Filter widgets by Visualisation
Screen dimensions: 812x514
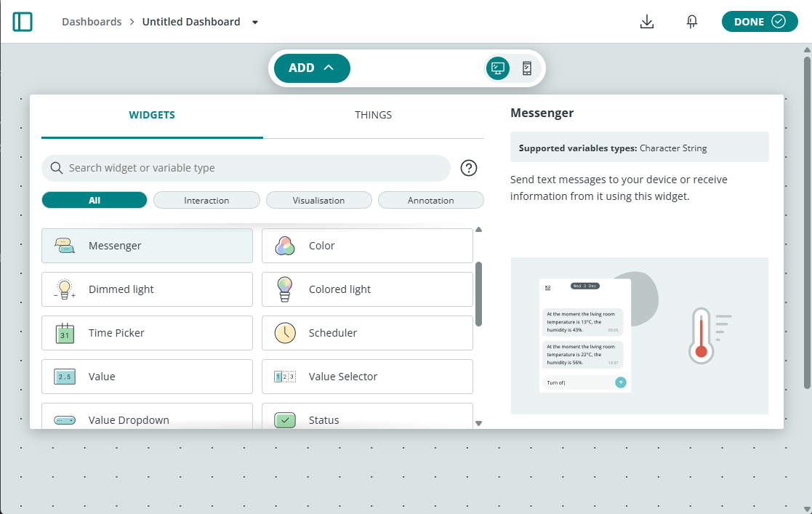click(318, 200)
